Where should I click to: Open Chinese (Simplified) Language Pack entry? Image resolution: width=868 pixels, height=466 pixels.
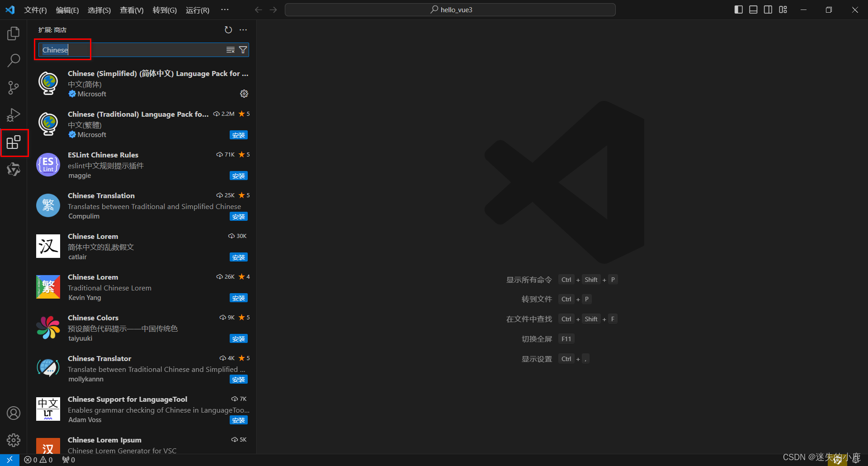[x=142, y=84]
